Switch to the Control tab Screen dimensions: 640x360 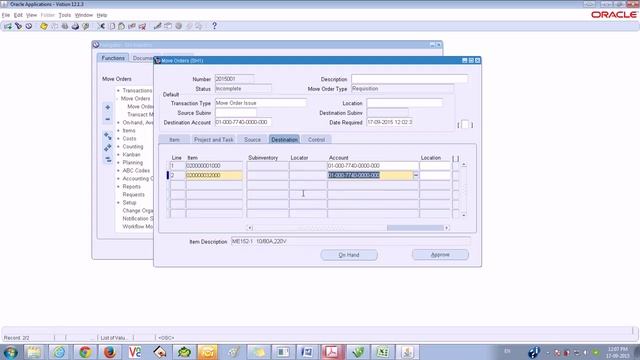pos(316,140)
